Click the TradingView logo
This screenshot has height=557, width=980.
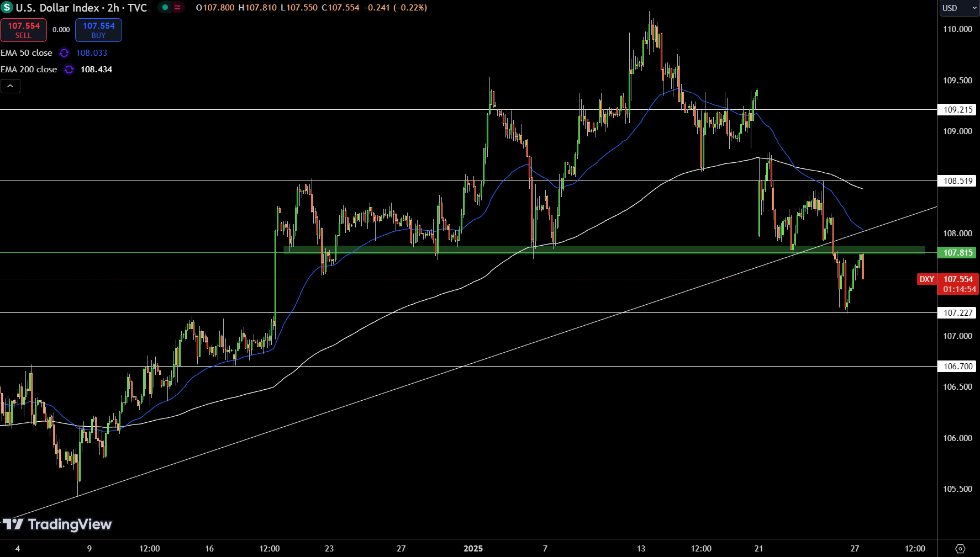tap(57, 524)
